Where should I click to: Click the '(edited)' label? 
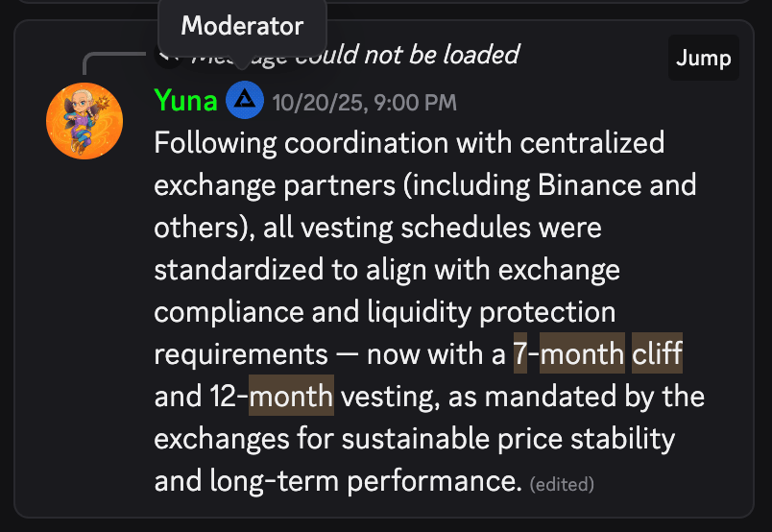tap(562, 482)
